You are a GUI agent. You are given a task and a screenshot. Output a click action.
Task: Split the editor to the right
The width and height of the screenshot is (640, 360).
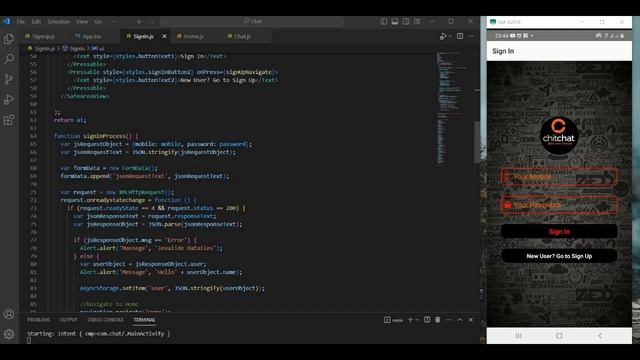pos(460,36)
